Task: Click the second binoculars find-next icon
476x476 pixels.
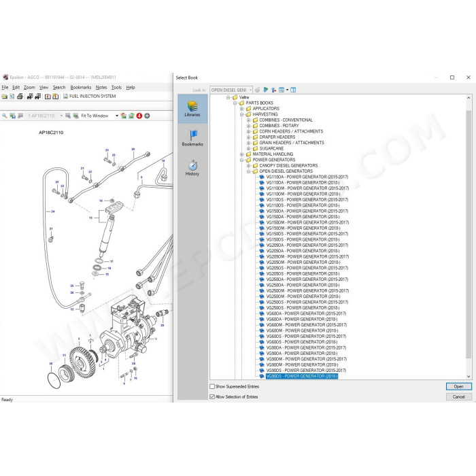Action: pos(37,97)
